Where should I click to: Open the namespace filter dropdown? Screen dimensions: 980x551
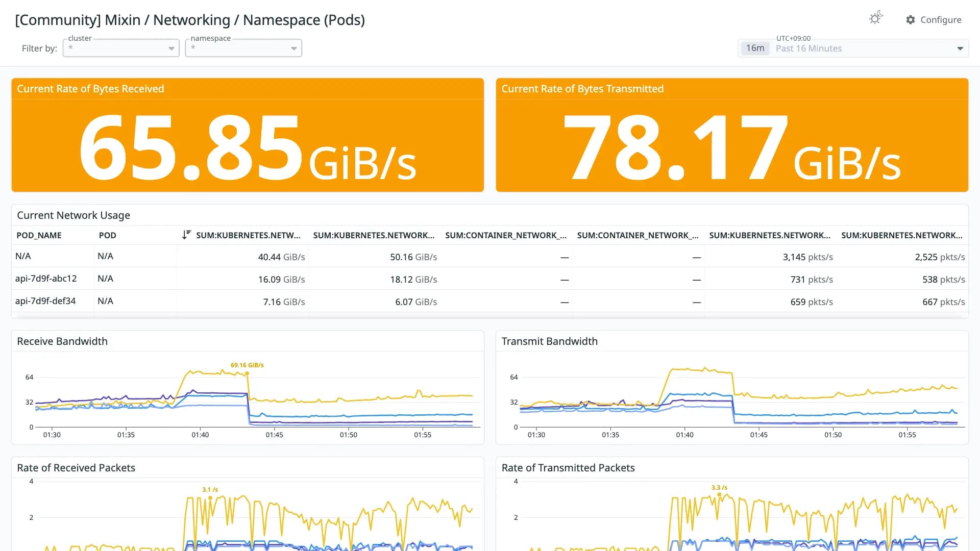pos(243,48)
